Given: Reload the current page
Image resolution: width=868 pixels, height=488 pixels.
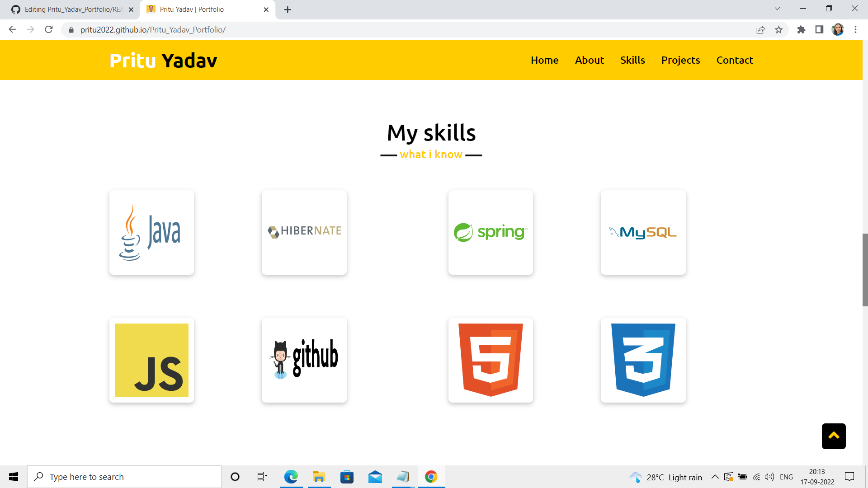Looking at the screenshot, I should coord(49,29).
